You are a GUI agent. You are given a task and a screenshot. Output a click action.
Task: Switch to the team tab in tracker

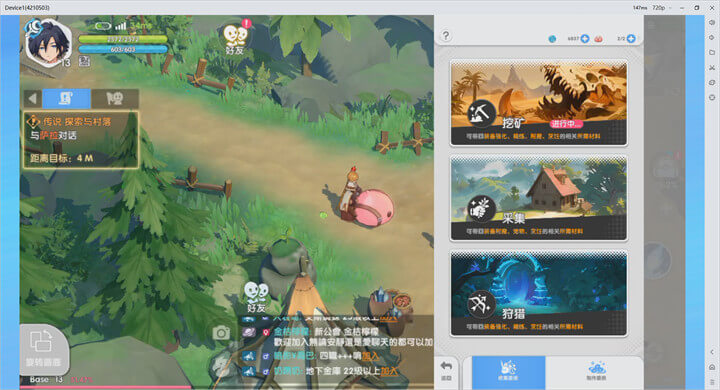(114, 98)
